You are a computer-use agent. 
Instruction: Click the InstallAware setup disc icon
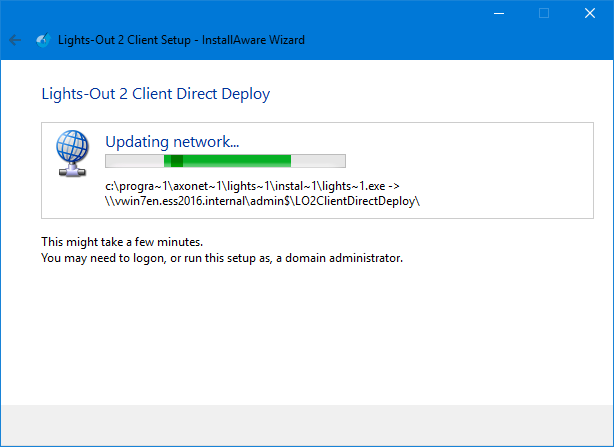tap(43, 40)
